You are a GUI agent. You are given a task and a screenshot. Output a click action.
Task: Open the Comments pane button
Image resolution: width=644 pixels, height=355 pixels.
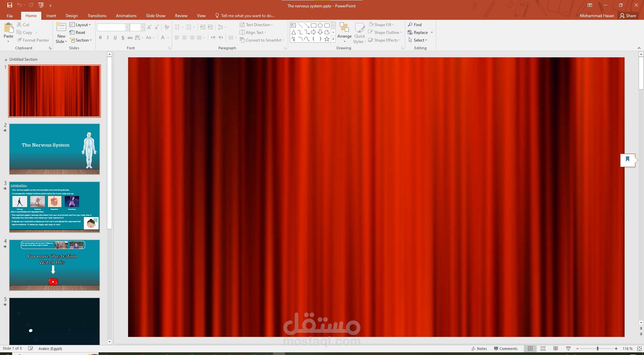(505, 349)
